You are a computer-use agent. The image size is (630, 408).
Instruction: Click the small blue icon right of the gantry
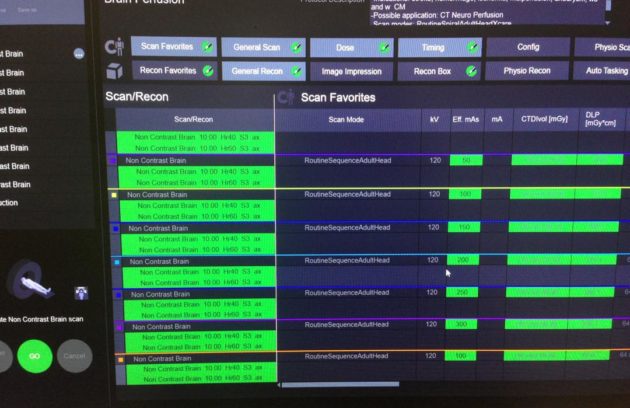[82, 293]
